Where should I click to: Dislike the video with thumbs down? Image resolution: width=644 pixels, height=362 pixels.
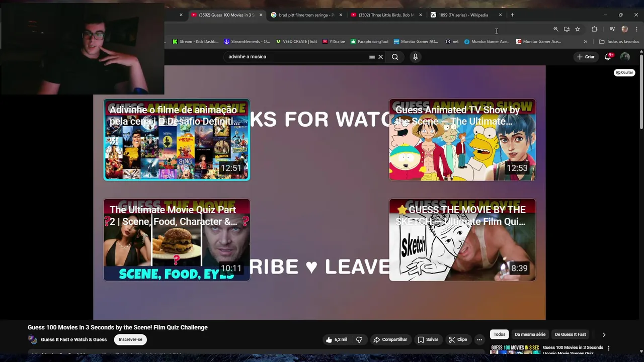pyautogui.click(x=359, y=339)
